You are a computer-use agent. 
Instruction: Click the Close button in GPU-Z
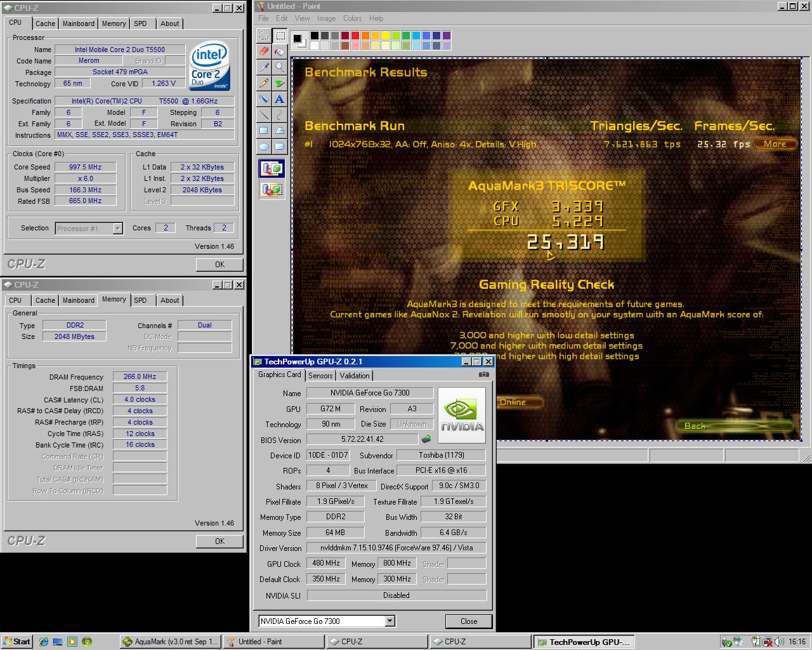469,621
